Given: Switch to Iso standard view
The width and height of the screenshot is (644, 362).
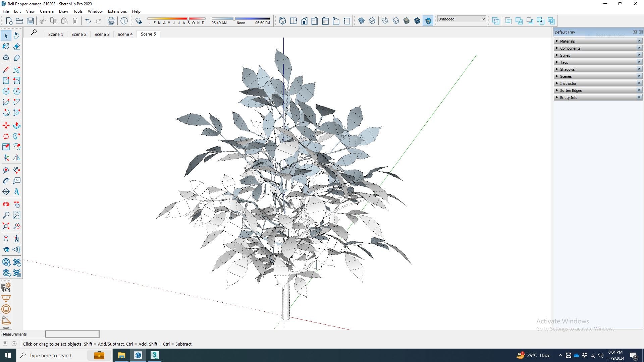Looking at the screenshot, I should (x=282, y=21).
